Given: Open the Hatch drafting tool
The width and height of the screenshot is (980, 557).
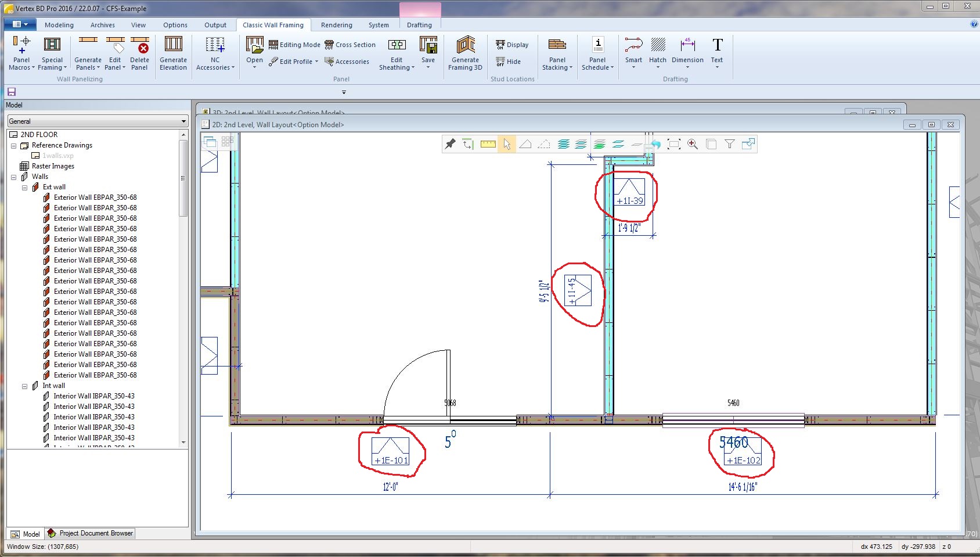Looking at the screenshot, I should pos(658,52).
